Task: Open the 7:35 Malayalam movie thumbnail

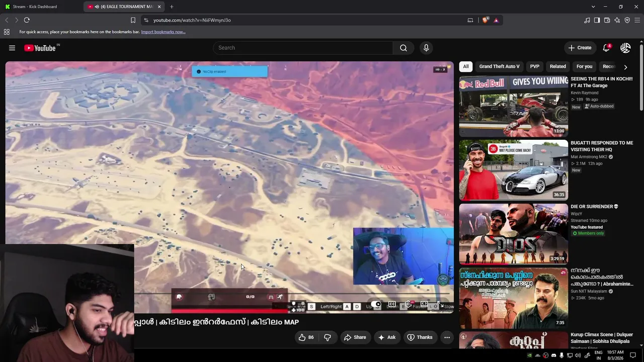Action: coord(513,298)
